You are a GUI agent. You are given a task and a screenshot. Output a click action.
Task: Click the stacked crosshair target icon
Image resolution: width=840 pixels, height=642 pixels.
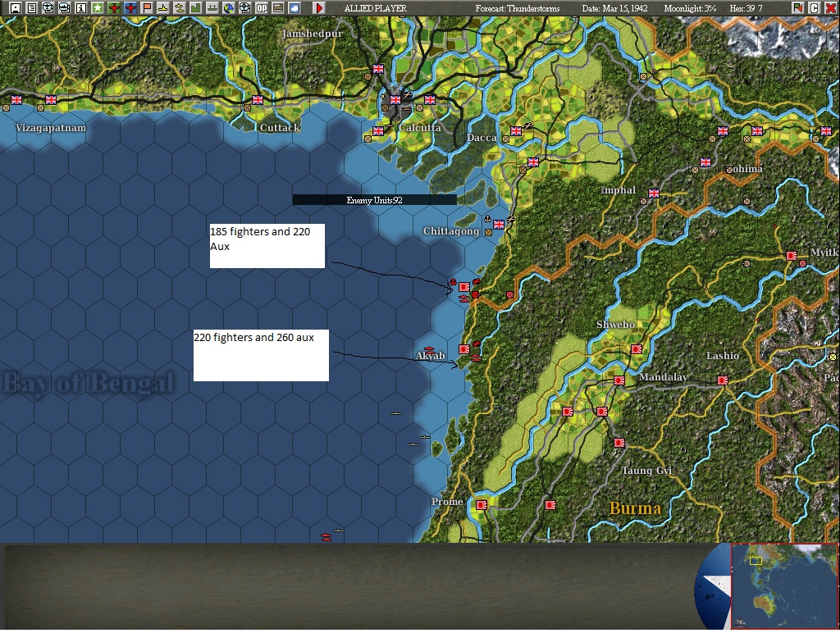point(244,7)
